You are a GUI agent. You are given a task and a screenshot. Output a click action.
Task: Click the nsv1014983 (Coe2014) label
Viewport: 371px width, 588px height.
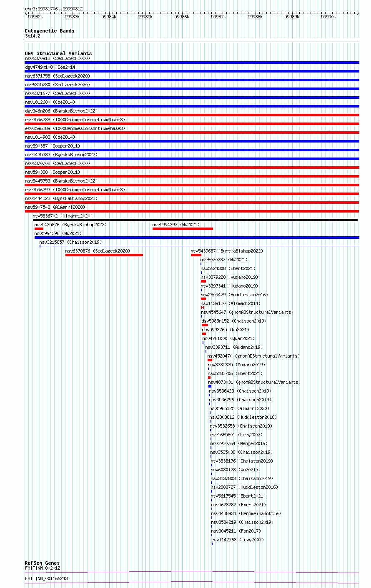click(x=50, y=137)
